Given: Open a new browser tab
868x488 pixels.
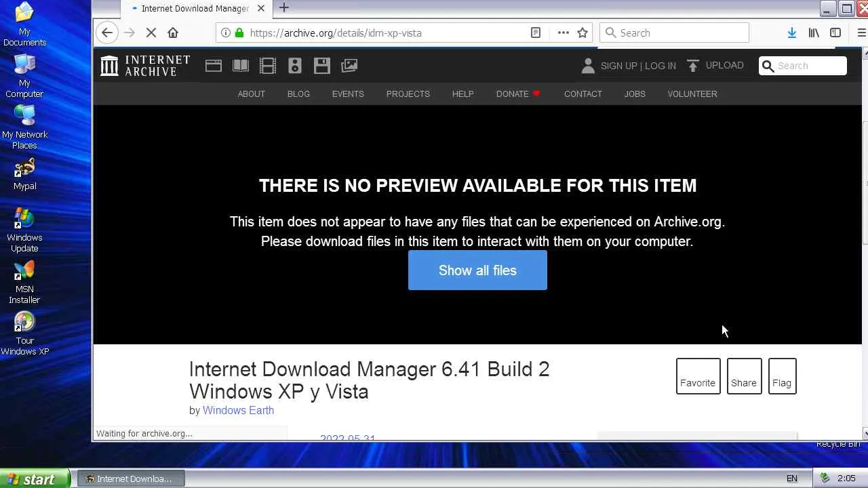Looking at the screenshot, I should [284, 8].
